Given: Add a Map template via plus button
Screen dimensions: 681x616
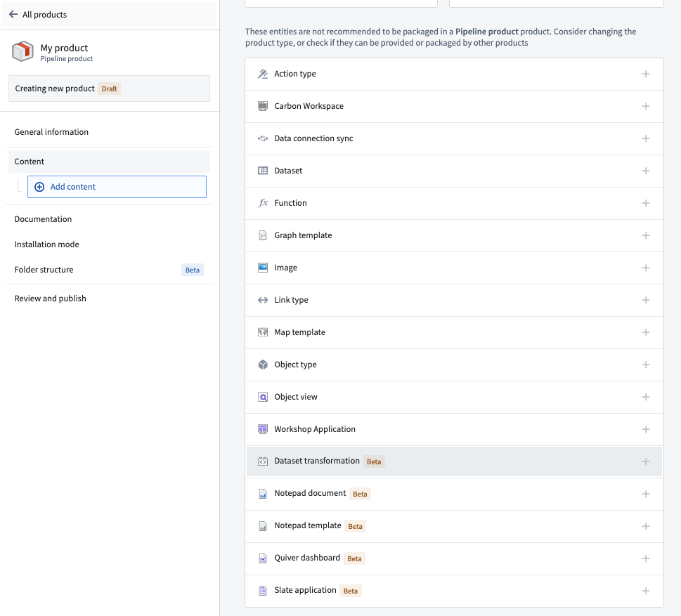Looking at the screenshot, I should 646,332.
